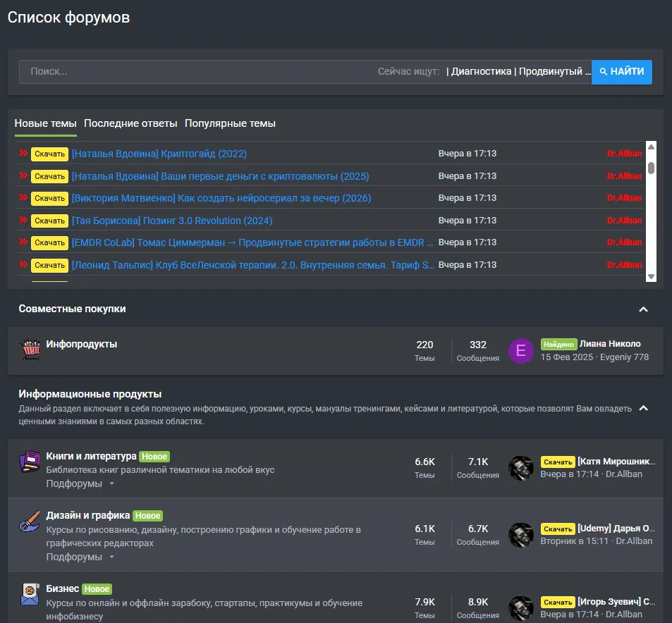Viewport: 672px width, 623px height.
Task: Click the НАЙТИ search button
Action: [622, 72]
